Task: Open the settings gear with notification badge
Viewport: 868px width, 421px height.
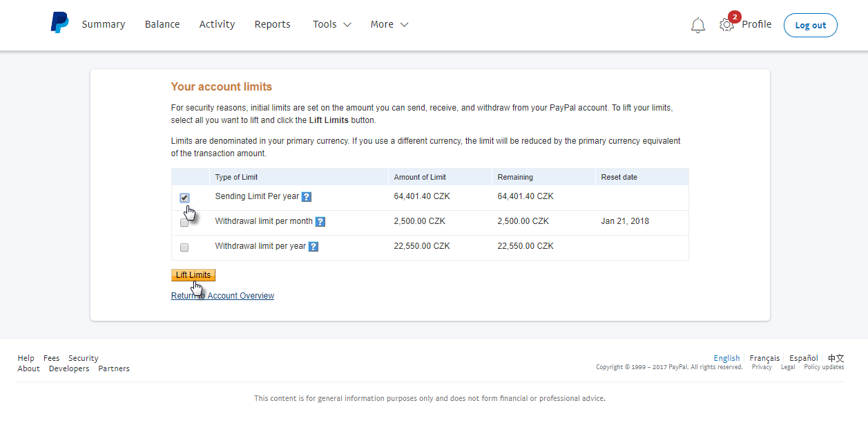Action: click(x=726, y=25)
